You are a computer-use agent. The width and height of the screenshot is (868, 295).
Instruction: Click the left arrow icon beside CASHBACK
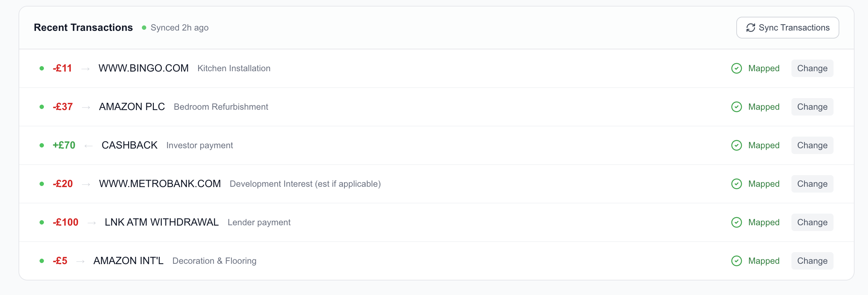tap(89, 146)
